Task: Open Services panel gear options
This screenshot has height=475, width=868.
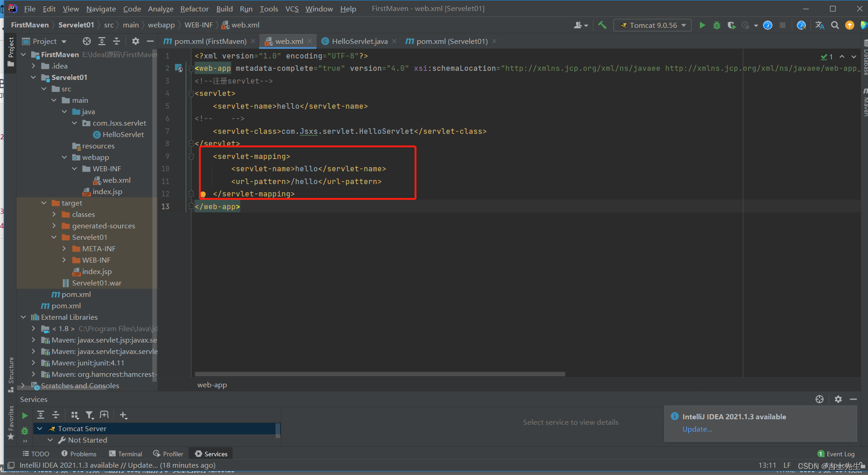Action: (838, 399)
